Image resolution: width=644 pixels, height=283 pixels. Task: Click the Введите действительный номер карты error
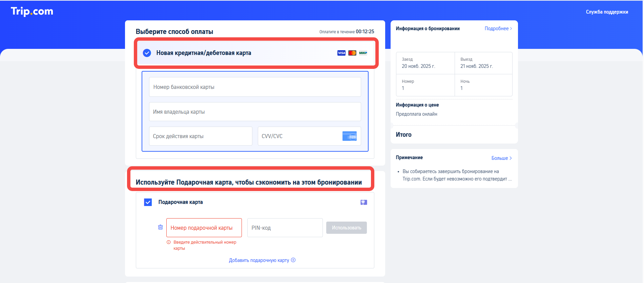tap(205, 245)
